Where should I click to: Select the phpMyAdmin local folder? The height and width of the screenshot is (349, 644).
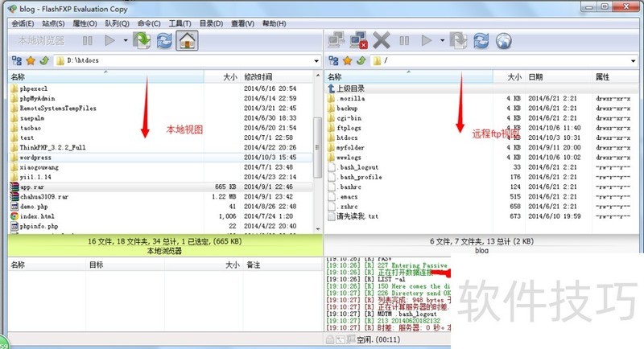tap(37, 98)
